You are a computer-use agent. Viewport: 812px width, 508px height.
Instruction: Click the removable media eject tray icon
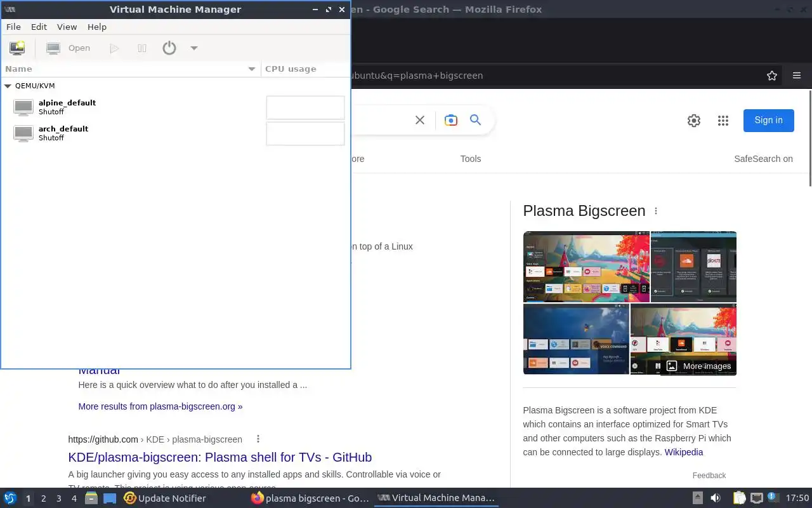click(698, 498)
